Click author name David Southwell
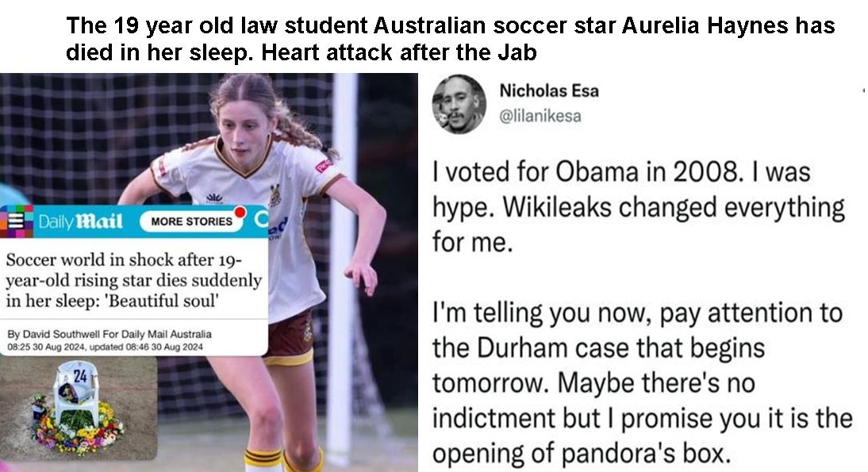The width and height of the screenshot is (868, 472). [x=61, y=334]
